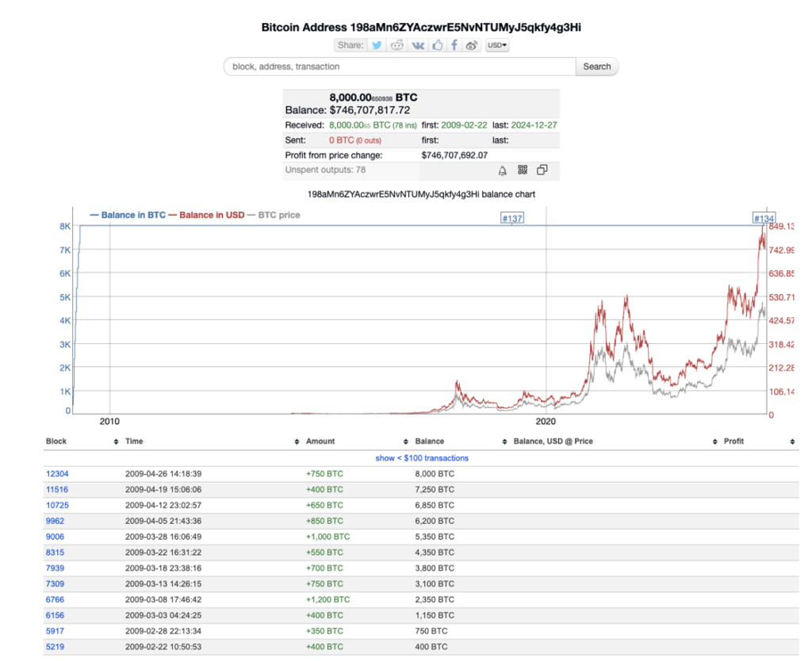Share the address on Facebook

point(454,45)
